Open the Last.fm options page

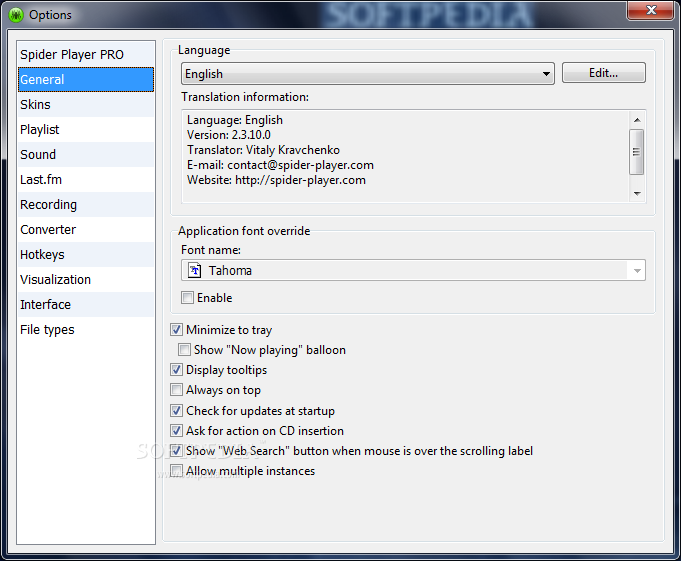point(86,179)
